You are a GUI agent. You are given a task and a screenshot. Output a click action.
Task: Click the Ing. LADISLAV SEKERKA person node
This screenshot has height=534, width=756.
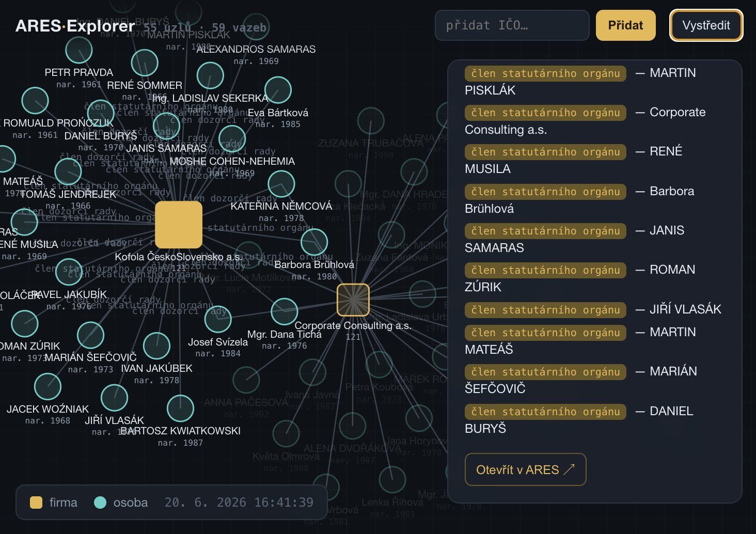[210, 75]
